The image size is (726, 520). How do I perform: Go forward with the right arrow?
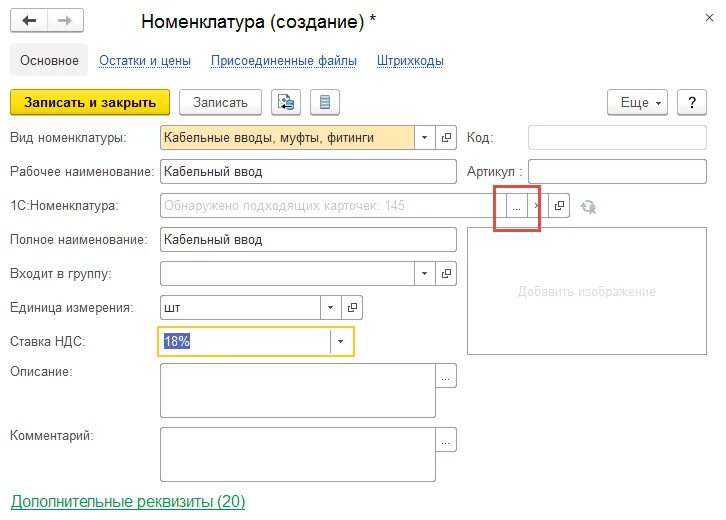pos(65,20)
